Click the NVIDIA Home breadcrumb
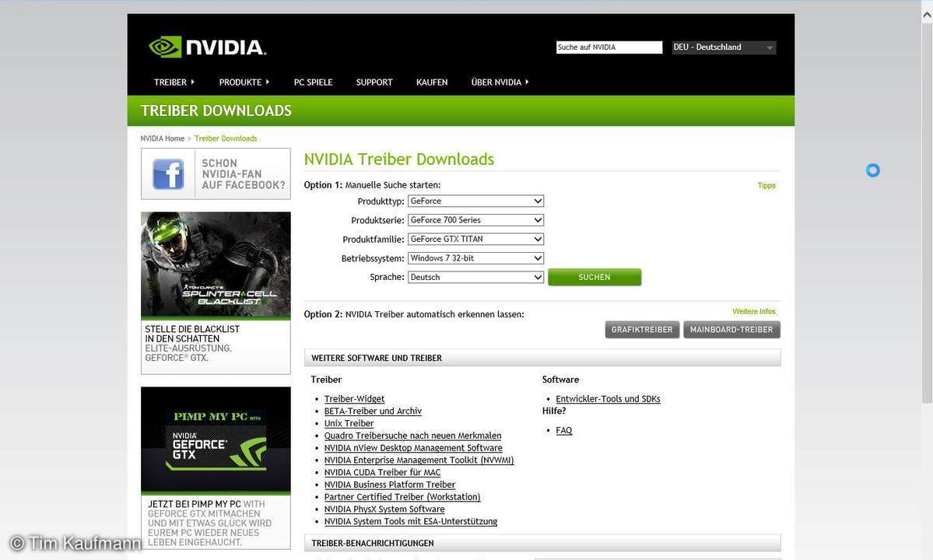Viewport: 933px width, 560px height. tap(163, 138)
